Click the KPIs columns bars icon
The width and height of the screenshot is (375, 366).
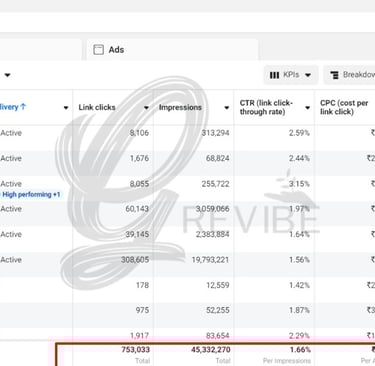point(274,75)
